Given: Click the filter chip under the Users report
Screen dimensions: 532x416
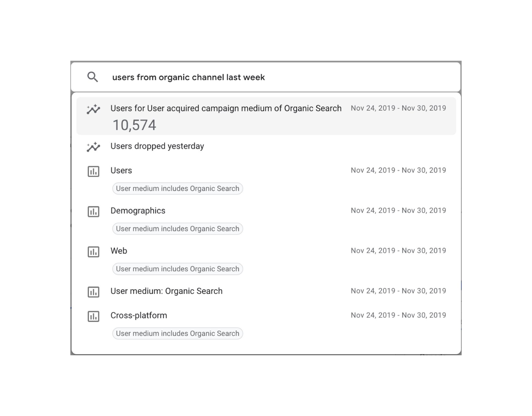Looking at the screenshot, I should coord(177,189).
